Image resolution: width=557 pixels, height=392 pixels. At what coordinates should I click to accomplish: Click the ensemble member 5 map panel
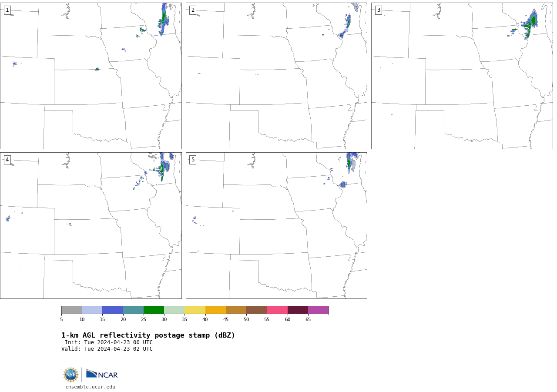tap(276, 225)
